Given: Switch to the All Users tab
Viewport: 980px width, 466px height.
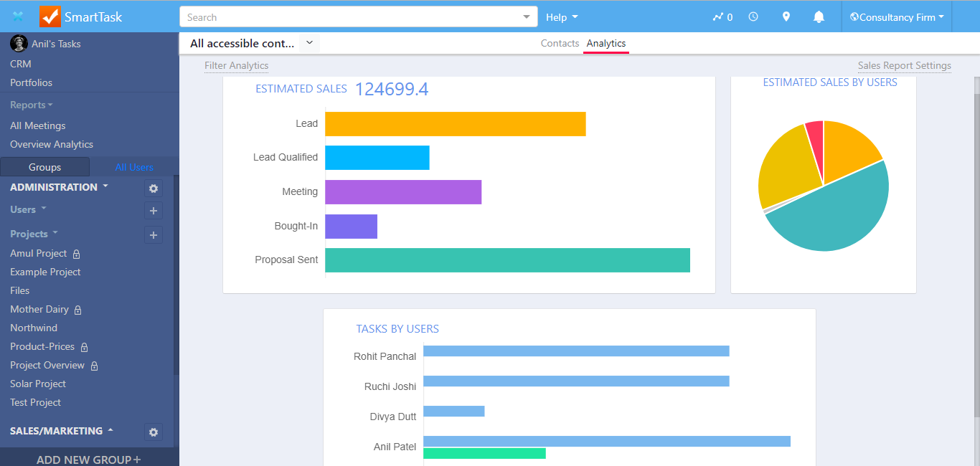Looking at the screenshot, I should click(134, 167).
